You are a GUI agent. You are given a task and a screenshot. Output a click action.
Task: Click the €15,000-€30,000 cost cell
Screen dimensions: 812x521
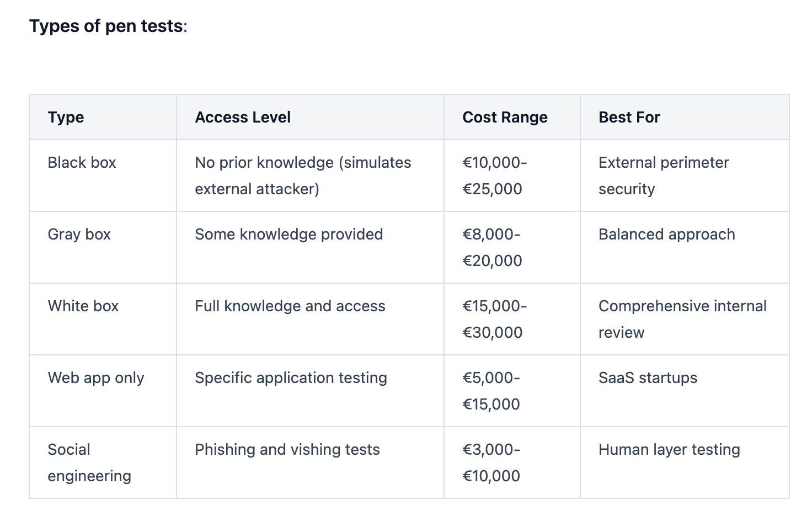click(494, 319)
